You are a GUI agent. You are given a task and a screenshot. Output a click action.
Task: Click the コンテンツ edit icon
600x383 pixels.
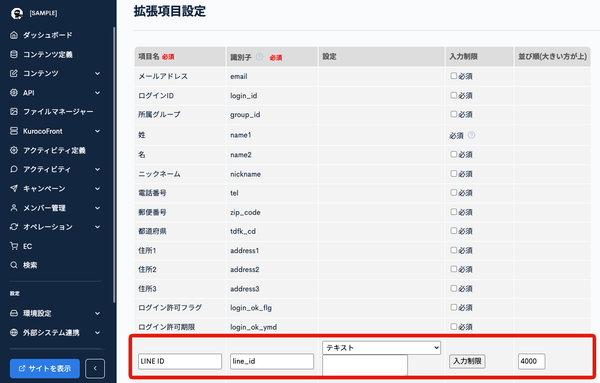(x=14, y=73)
